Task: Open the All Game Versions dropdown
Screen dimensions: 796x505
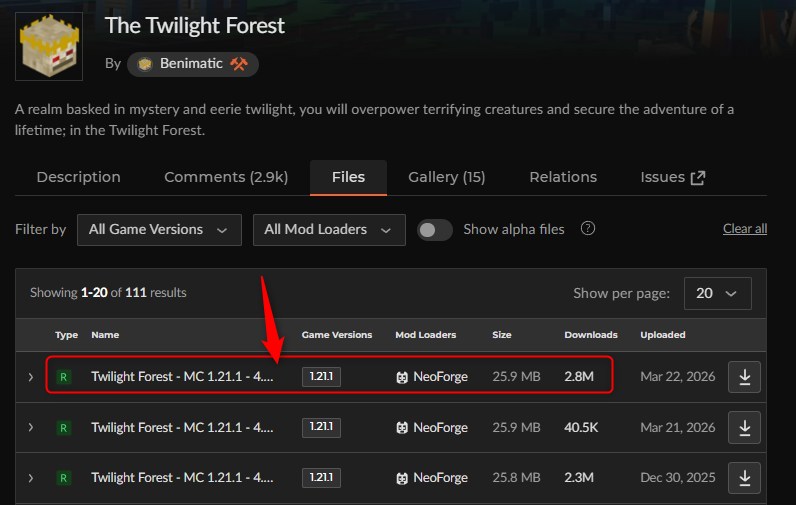Action: [159, 230]
